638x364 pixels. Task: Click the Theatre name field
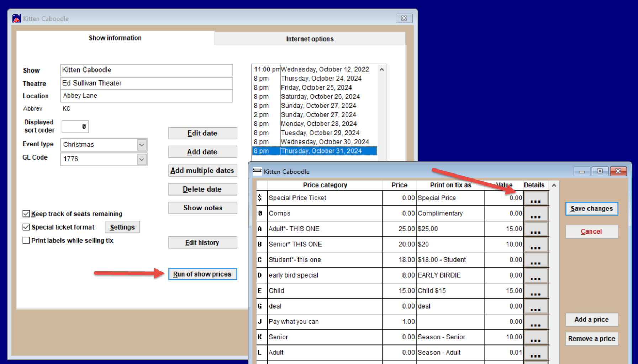point(147,83)
